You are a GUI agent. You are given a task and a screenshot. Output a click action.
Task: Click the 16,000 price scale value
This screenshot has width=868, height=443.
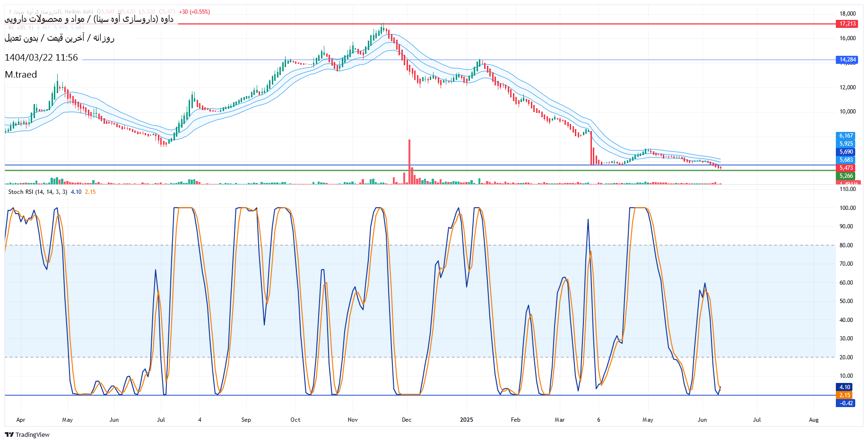click(x=848, y=38)
